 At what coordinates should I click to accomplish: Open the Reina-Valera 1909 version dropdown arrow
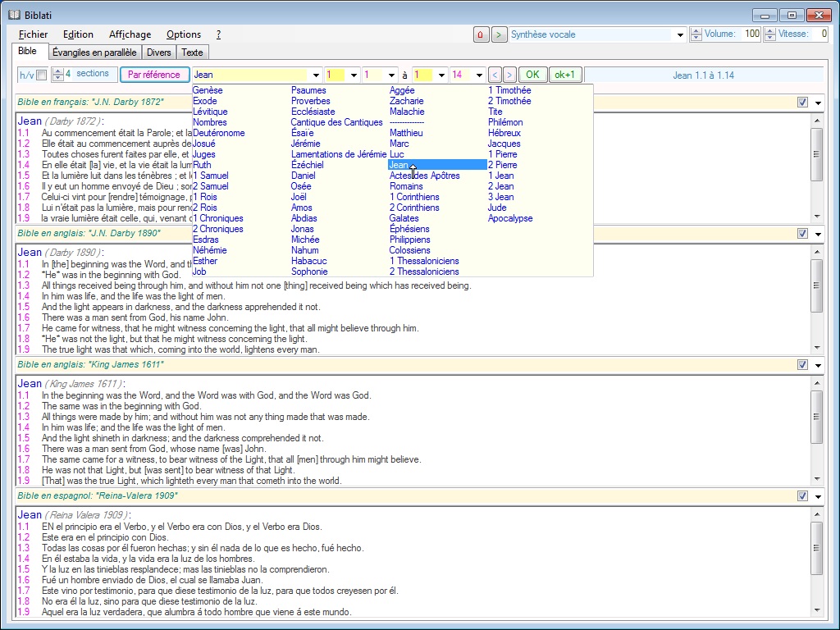click(x=818, y=497)
